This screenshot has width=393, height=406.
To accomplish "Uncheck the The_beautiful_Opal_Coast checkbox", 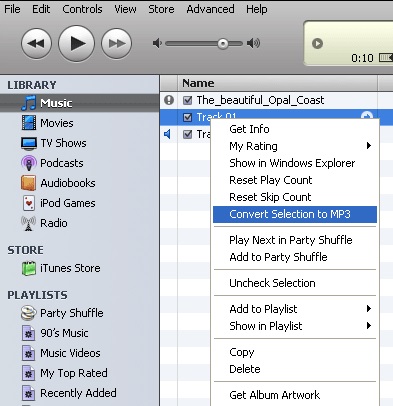I will [188, 100].
